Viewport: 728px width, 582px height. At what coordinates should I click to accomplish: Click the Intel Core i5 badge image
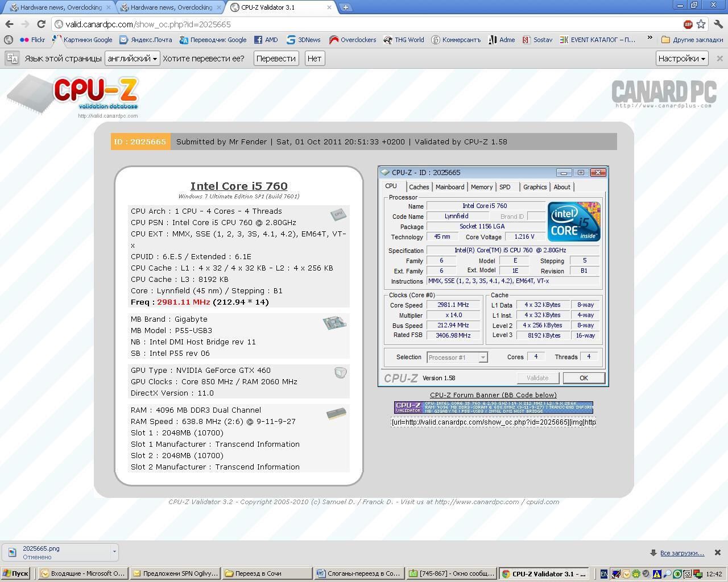tap(574, 222)
